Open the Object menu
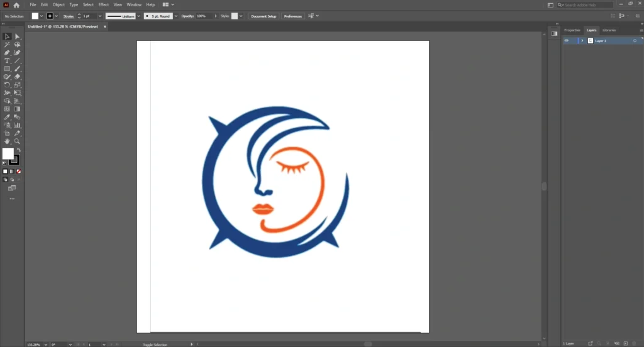This screenshot has width=644, height=347. (58, 5)
